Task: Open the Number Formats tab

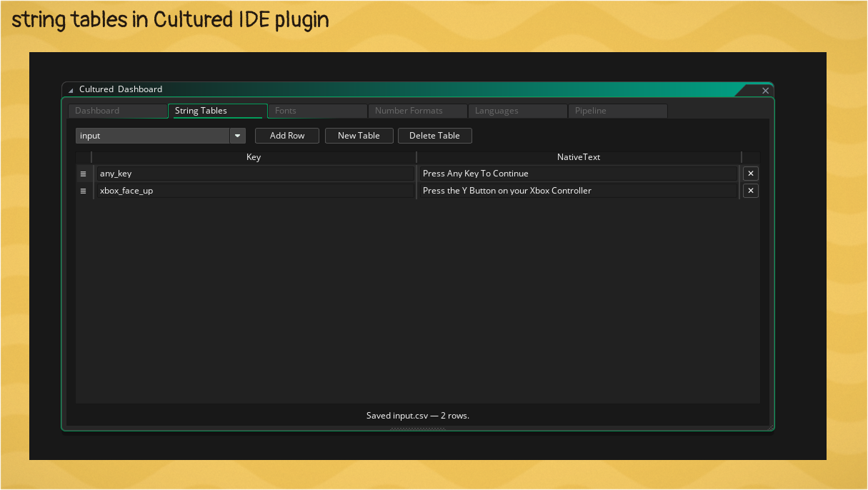Action: point(418,111)
